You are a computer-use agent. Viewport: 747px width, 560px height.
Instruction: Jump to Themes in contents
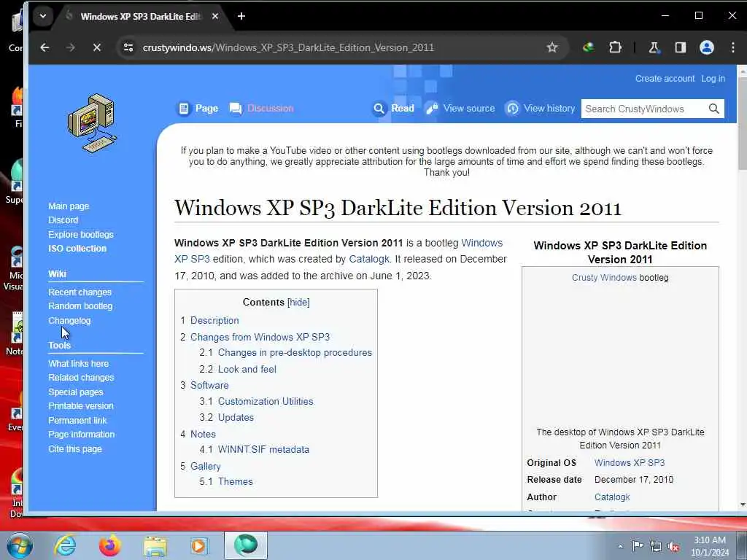click(236, 481)
